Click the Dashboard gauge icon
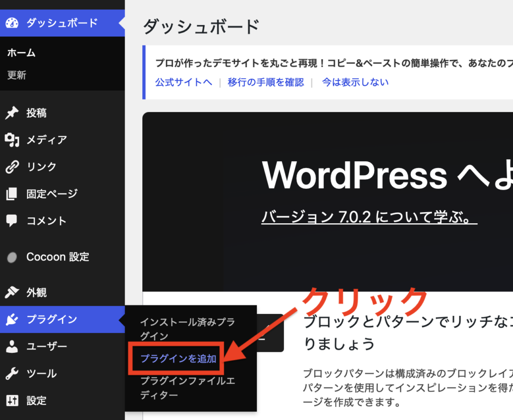 [x=12, y=23]
